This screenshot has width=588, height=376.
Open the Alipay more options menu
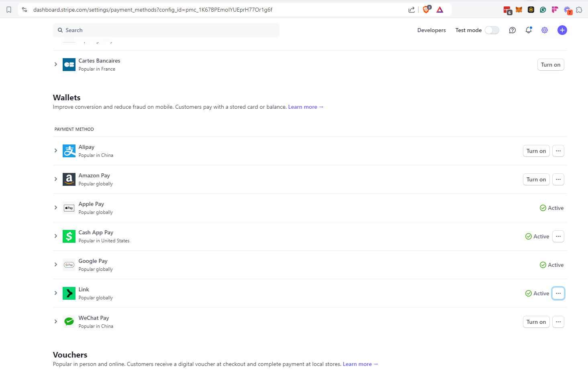(x=558, y=151)
